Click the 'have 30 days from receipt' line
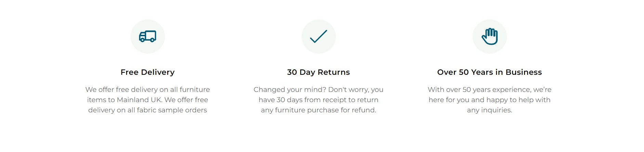644x152 pixels. 302,100
